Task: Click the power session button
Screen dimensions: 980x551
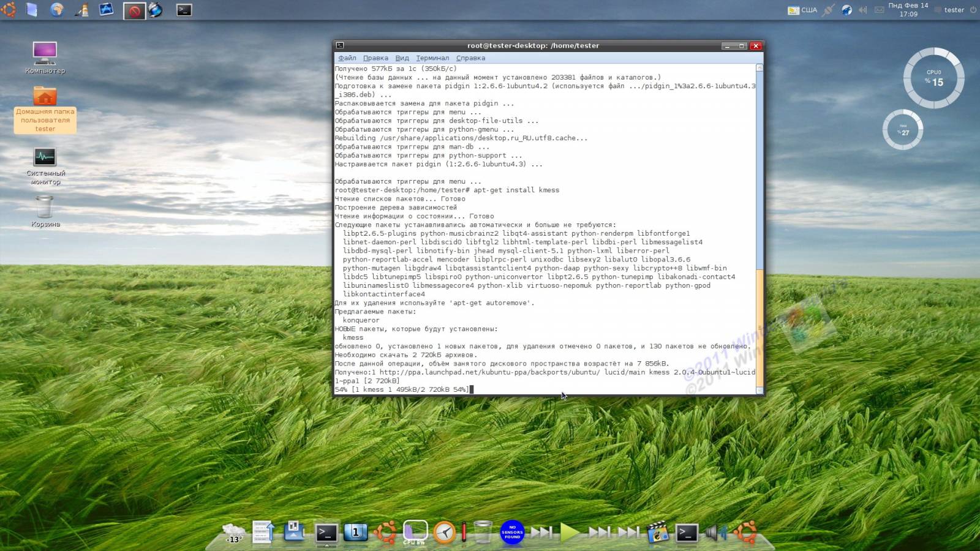Action: pos(973,10)
